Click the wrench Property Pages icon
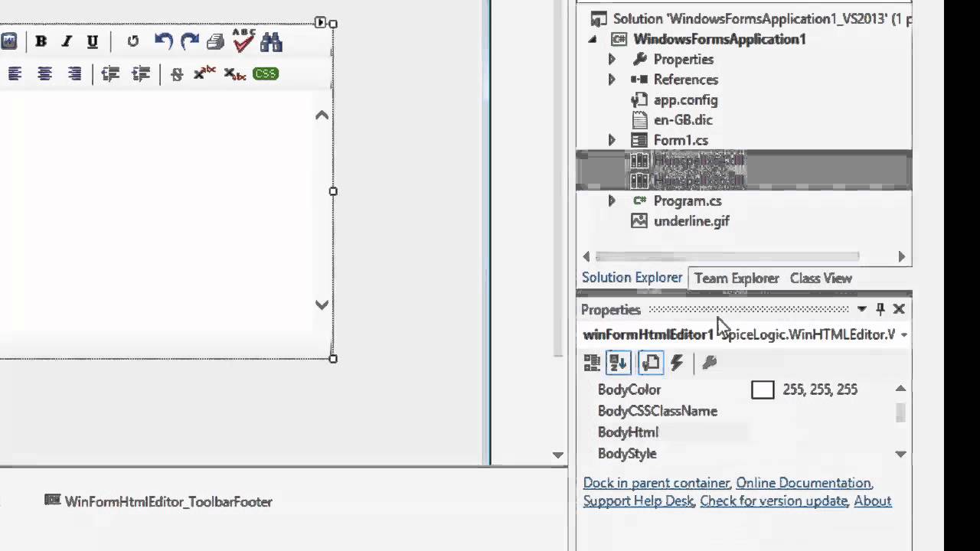980x551 pixels. pos(709,362)
